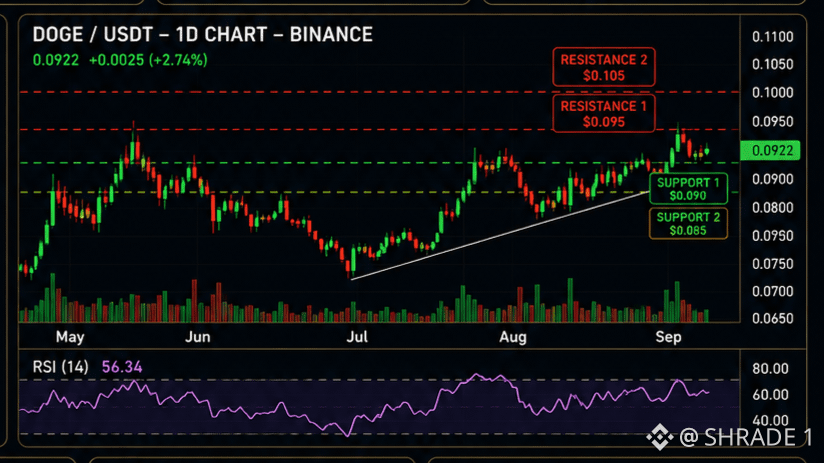This screenshot has width=824, height=463.
Task: Click the 0.0800 price axis label
Action: click(772, 208)
